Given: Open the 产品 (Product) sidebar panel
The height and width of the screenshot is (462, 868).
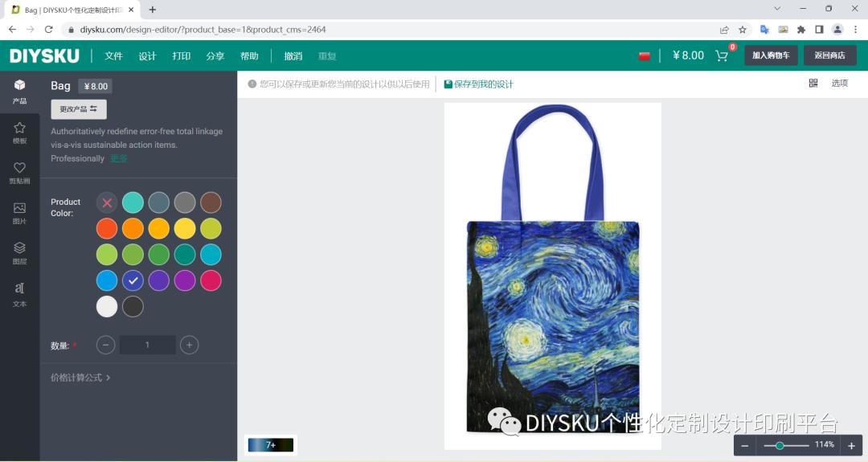Looking at the screenshot, I should click(19, 92).
